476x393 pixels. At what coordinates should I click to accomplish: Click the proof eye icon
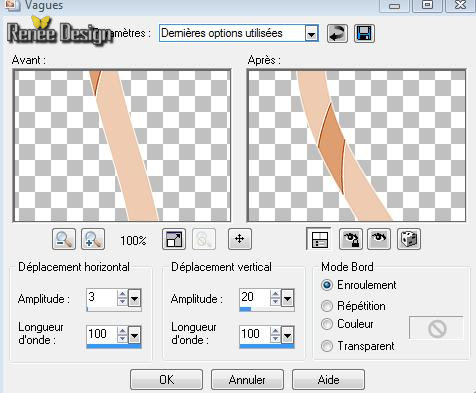pos(379,239)
